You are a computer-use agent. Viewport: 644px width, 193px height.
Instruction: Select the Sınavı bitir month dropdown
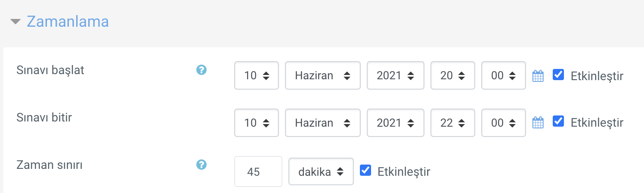pyautogui.click(x=322, y=123)
